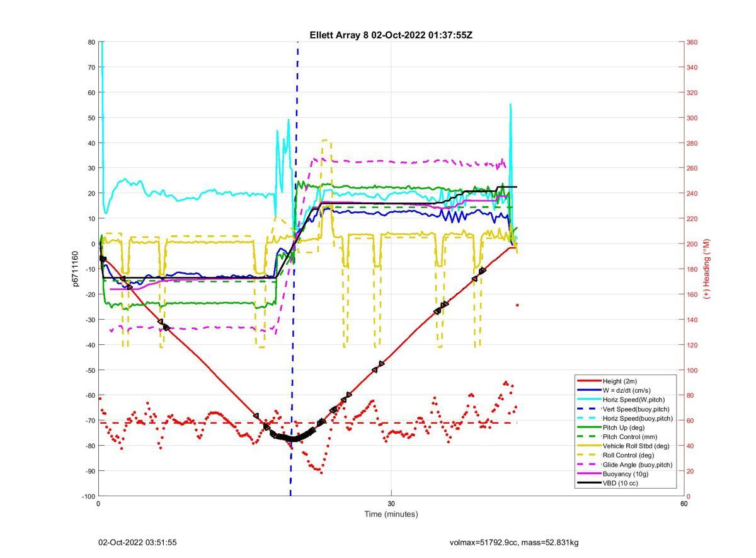Select Buoyancy (10g) legend entry

pyautogui.click(x=625, y=474)
